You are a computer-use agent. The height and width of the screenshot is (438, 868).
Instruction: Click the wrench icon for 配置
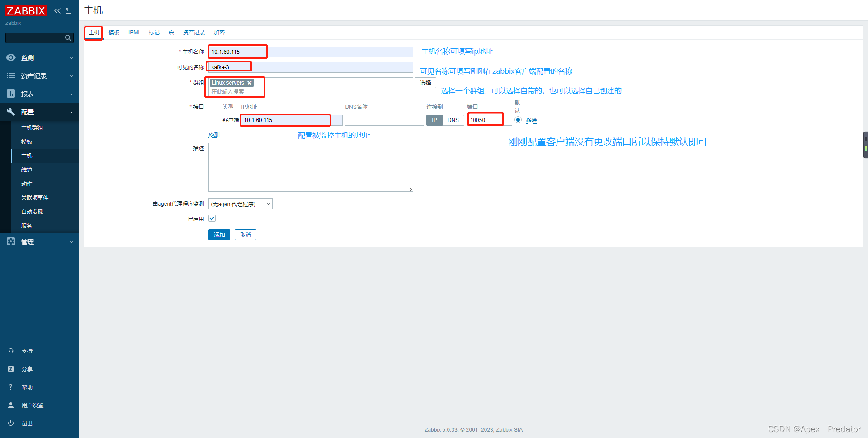[x=11, y=112]
